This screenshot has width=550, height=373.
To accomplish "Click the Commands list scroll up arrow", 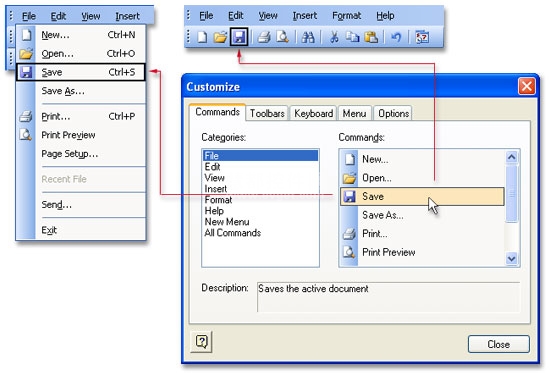I will pyautogui.click(x=512, y=157).
